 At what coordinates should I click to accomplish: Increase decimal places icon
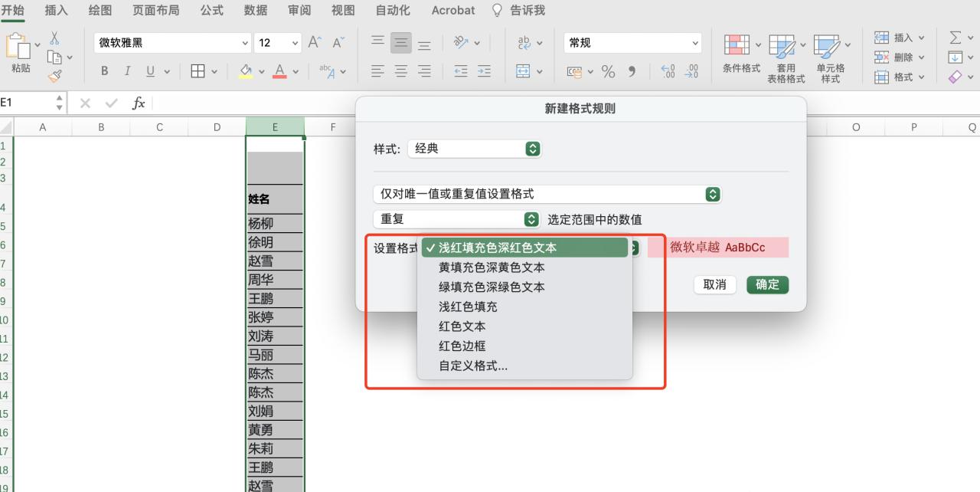(x=668, y=71)
